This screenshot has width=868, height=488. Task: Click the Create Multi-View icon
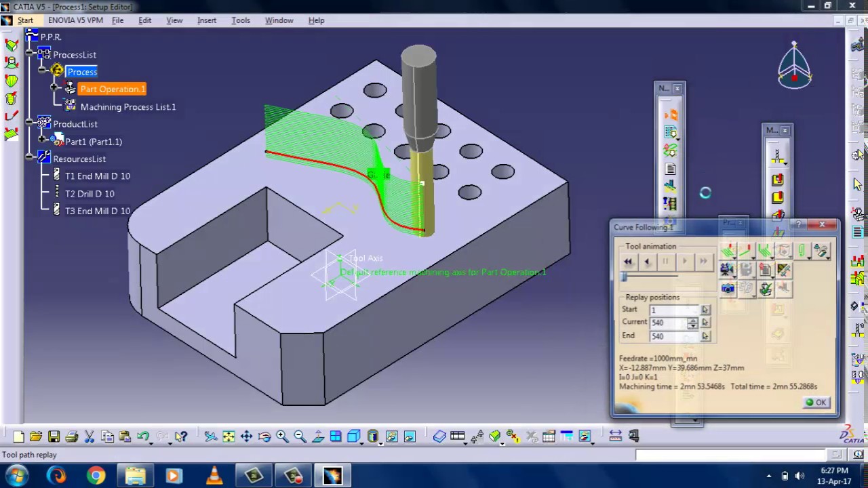click(x=336, y=436)
